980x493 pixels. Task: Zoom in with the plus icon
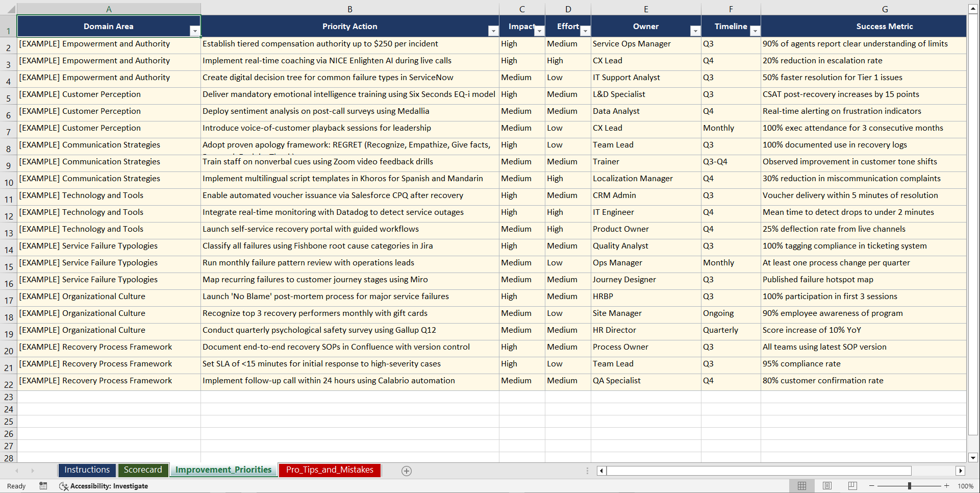point(947,486)
